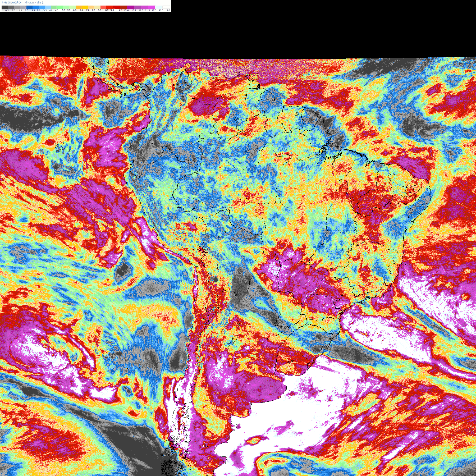Select the 2.5 legend value
This screenshot has width=476, height=476.
[x=33, y=10]
